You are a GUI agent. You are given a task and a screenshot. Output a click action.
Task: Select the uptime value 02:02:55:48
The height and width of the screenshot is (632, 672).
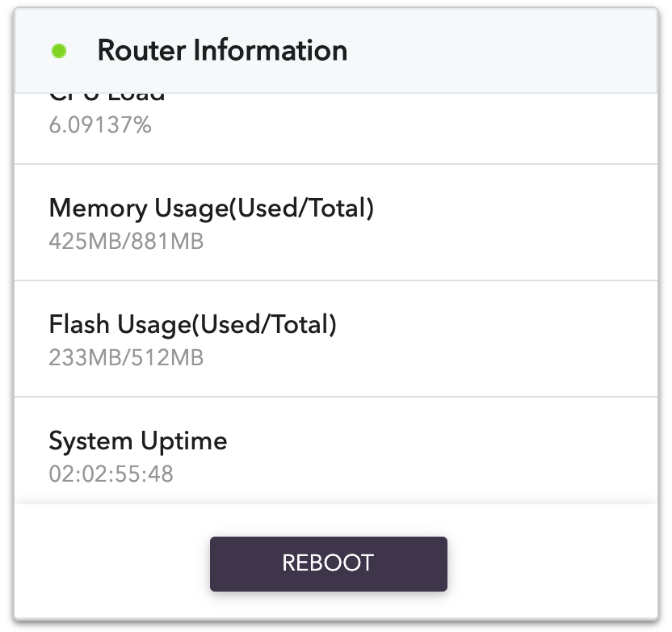111,474
